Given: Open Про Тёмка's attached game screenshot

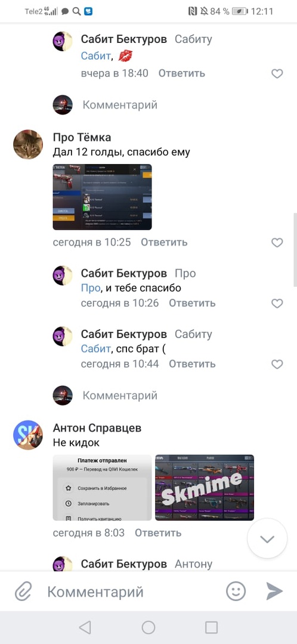Looking at the screenshot, I should point(102,197).
